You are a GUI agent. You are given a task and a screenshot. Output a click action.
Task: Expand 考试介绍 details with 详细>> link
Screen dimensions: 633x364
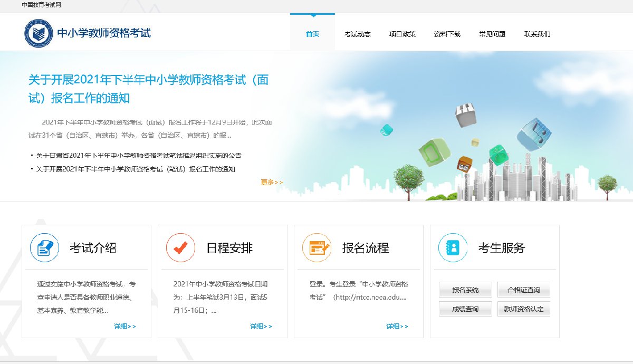point(125,327)
